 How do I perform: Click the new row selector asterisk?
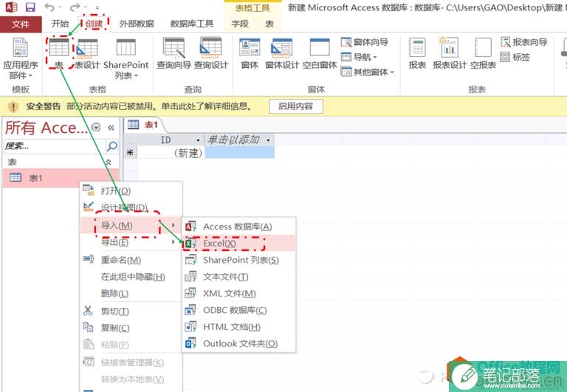130,153
